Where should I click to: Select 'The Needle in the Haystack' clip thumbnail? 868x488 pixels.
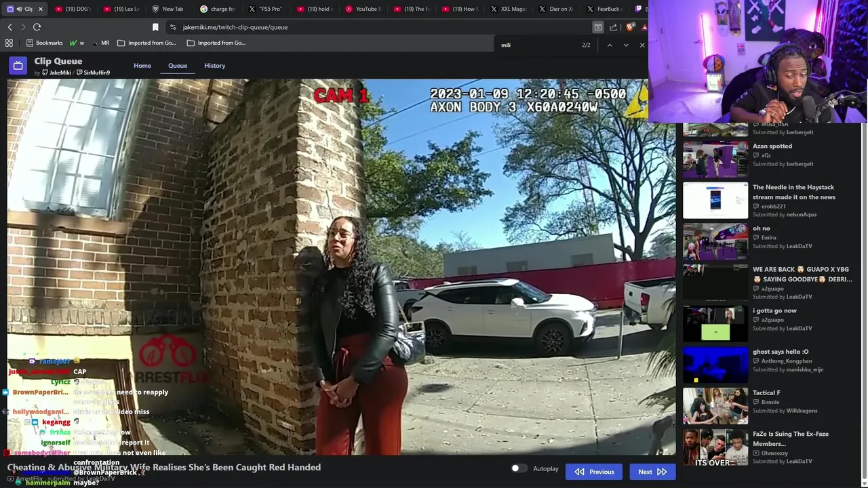click(715, 200)
